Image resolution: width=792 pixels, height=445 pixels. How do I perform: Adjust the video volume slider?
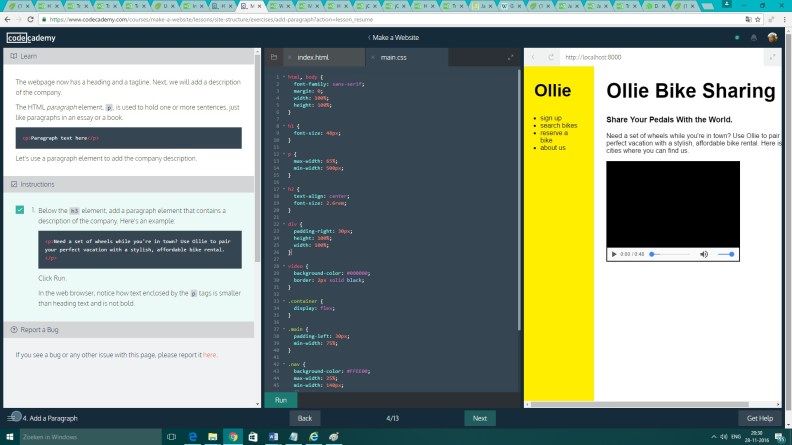click(x=728, y=254)
